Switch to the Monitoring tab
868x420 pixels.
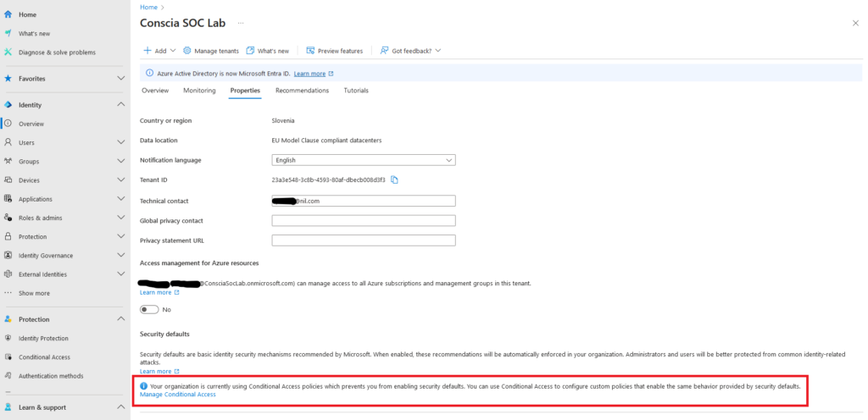point(199,91)
